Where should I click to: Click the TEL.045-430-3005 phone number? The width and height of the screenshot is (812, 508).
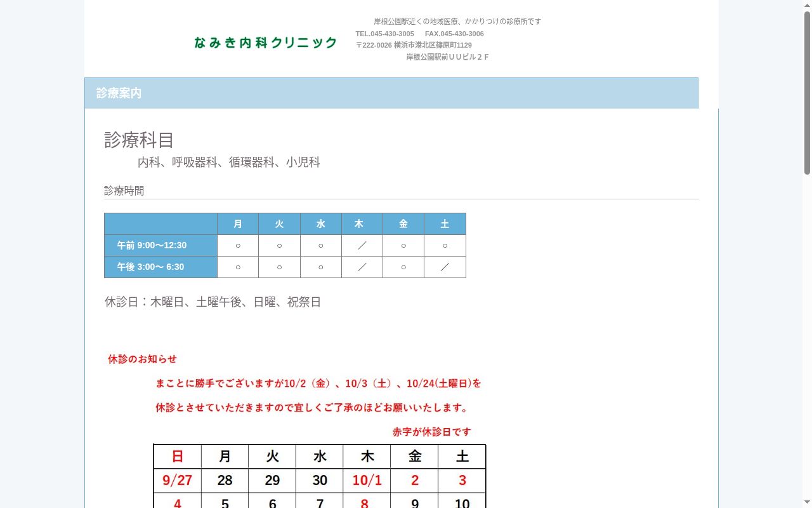coord(384,34)
